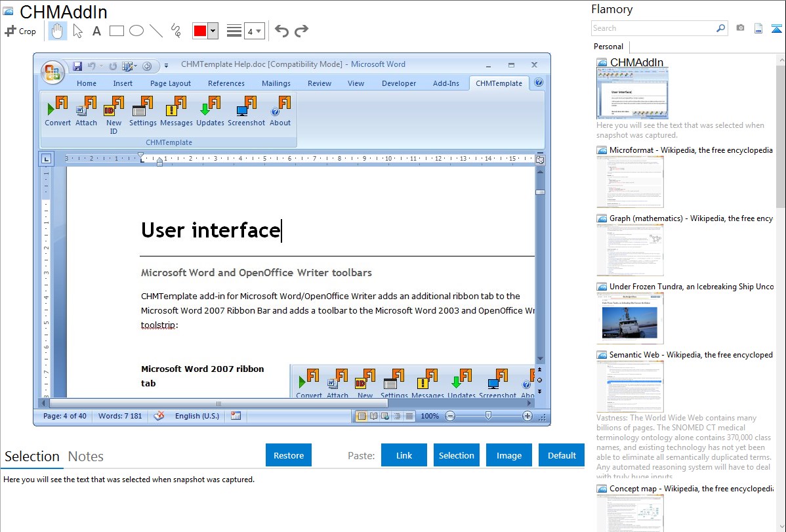Click the macro recording icon in status bar

[236, 416]
